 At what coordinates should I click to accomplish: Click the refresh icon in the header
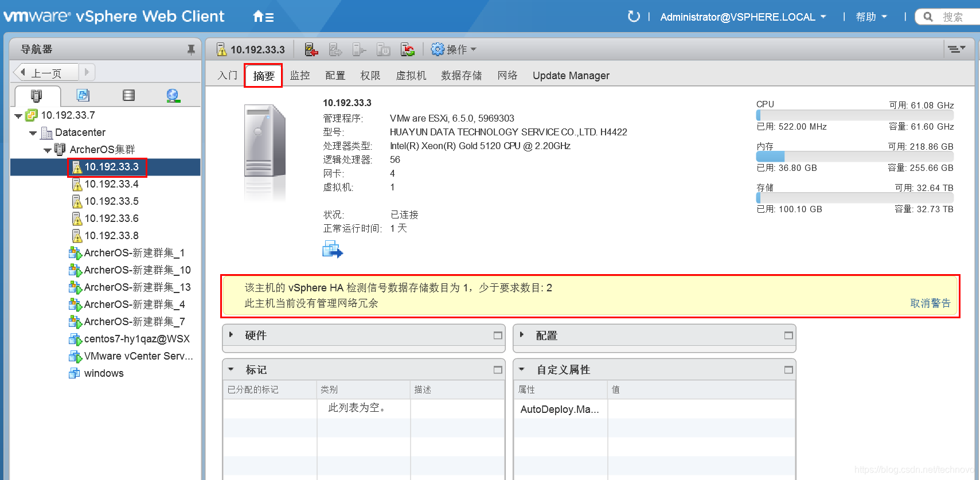tap(634, 17)
